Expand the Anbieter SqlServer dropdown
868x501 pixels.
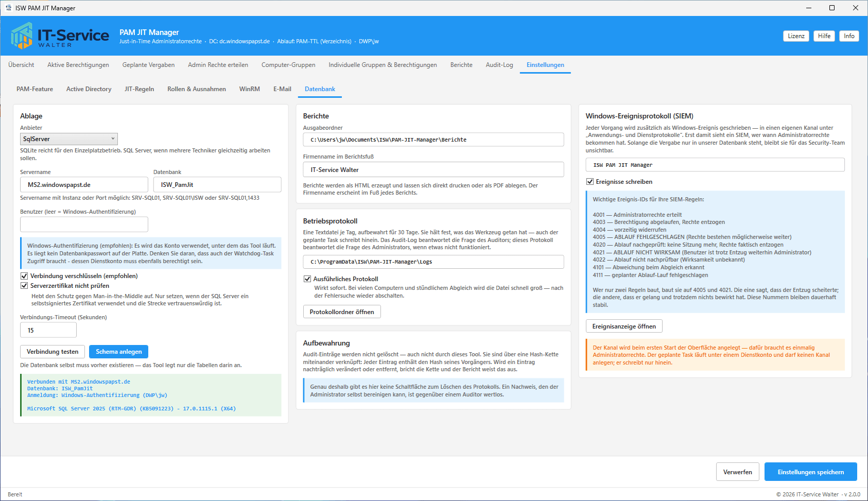69,139
